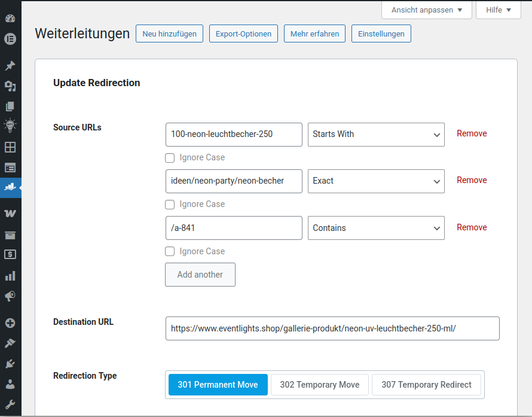Image resolution: width=532 pixels, height=417 pixels.
Task: Click the Source URLs label
Action: [77, 127]
